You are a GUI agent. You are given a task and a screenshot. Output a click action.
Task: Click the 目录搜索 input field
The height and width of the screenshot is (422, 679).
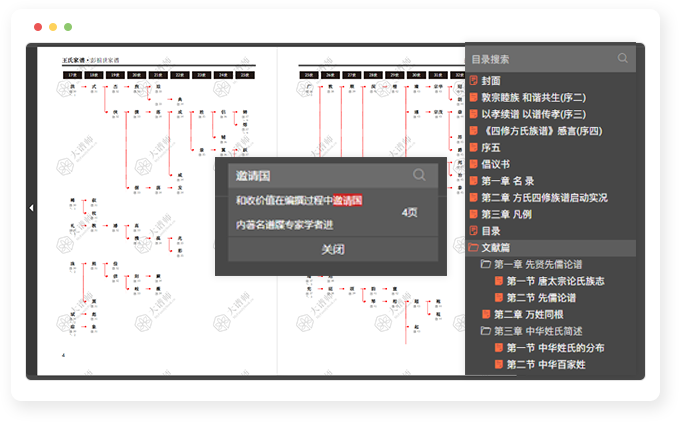click(540, 59)
